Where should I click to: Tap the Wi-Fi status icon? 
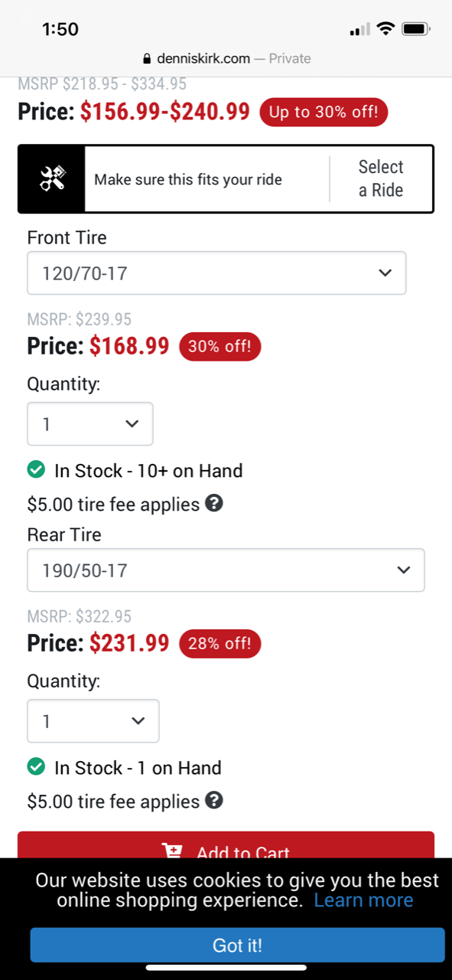tap(385, 29)
